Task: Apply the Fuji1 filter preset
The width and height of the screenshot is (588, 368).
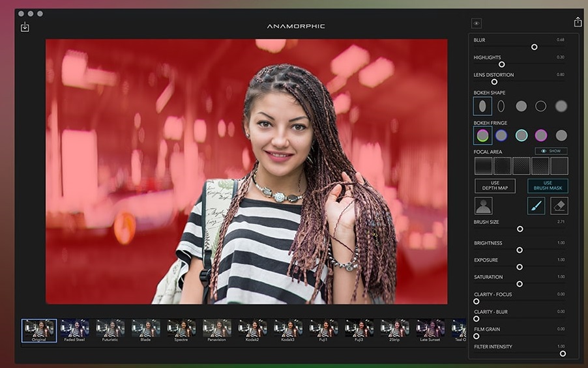Action: [x=323, y=330]
